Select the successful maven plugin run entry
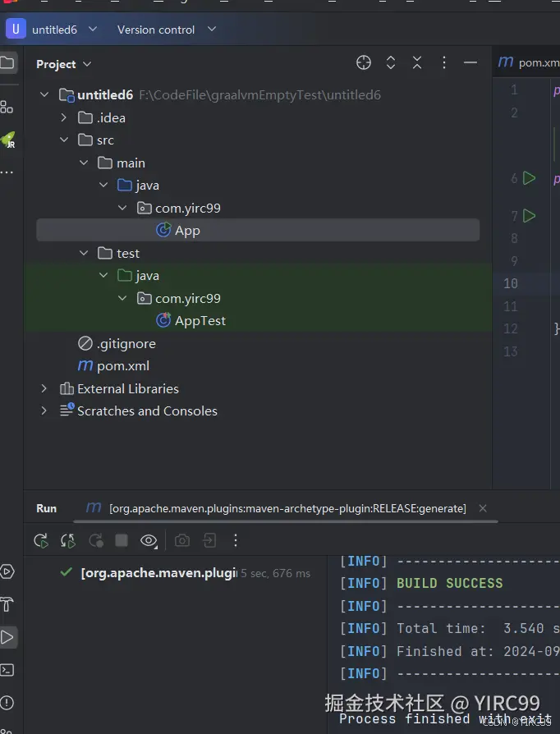Screen dimensions: 560x734 (185, 573)
